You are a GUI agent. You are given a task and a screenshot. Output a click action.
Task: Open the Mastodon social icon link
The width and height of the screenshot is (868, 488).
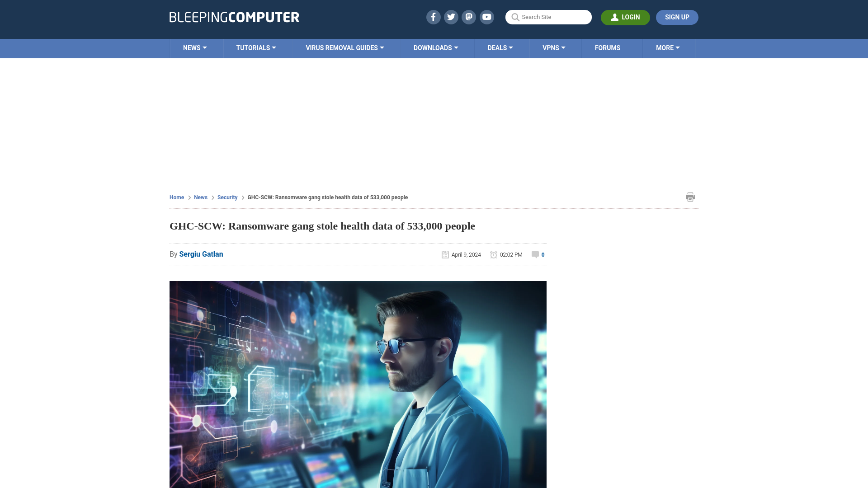469,17
